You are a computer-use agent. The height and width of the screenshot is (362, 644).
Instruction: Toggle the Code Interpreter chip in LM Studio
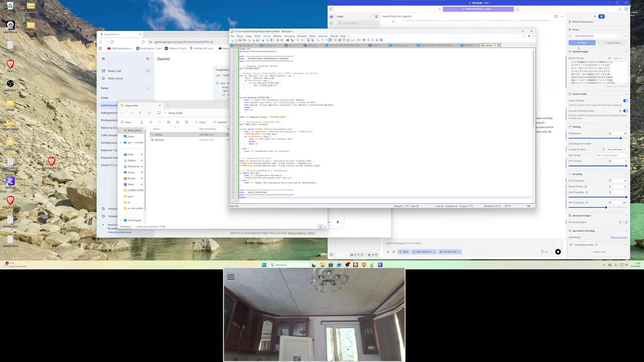[424, 251]
